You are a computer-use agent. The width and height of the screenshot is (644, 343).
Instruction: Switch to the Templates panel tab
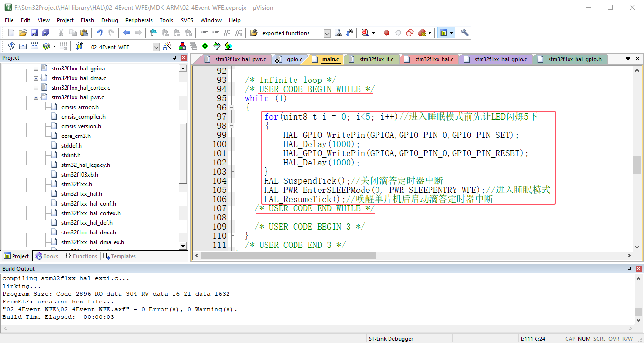[x=119, y=256]
